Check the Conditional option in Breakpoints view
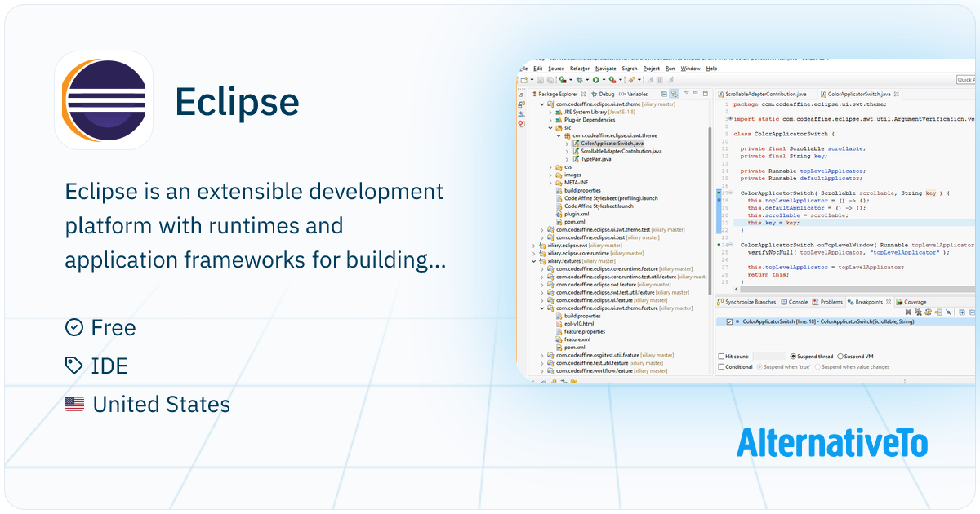The height and width of the screenshot is (514, 980). coord(720,366)
